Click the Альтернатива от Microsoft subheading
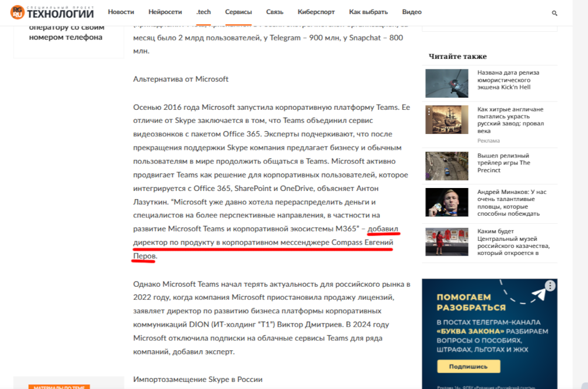Screen dimensions: 588x389 pyautogui.click(x=181, y=79)
